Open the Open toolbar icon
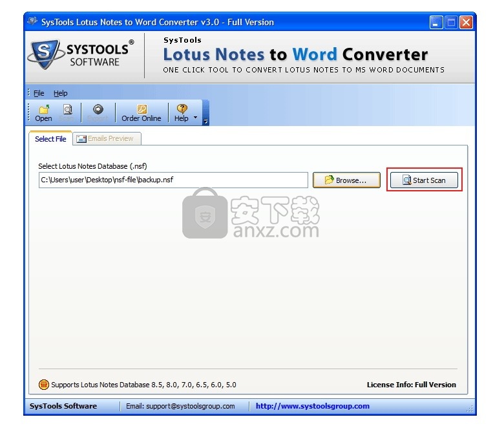 pos(43,113)
